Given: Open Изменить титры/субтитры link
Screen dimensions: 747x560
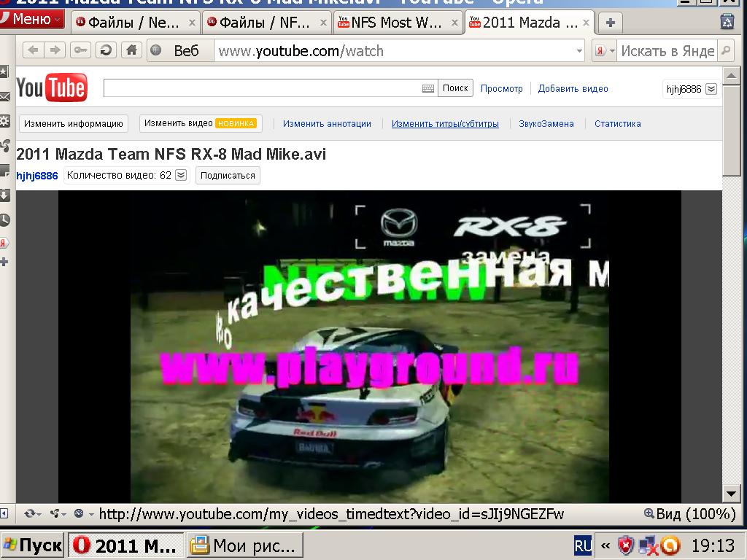Looking at the screenshot, I should pos(445,124).
